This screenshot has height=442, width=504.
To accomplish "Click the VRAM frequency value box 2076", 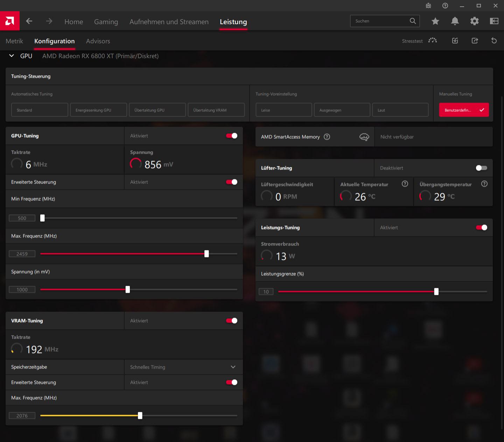I will pyautogui.click(x=22, y=416).
